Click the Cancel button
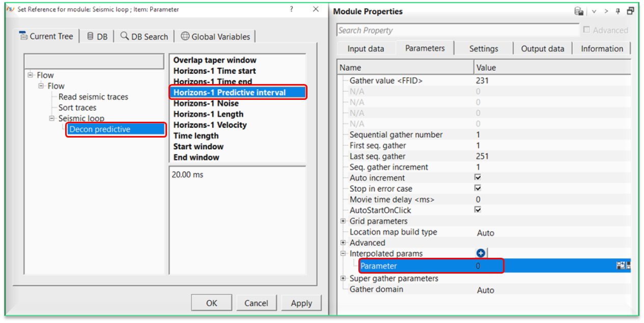 [x=256, y=303]
